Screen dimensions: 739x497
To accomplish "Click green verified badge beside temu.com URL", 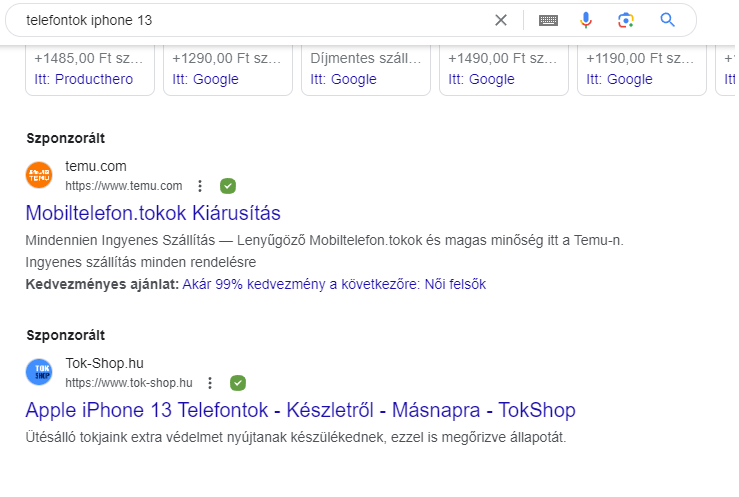I will pos(228,186).
